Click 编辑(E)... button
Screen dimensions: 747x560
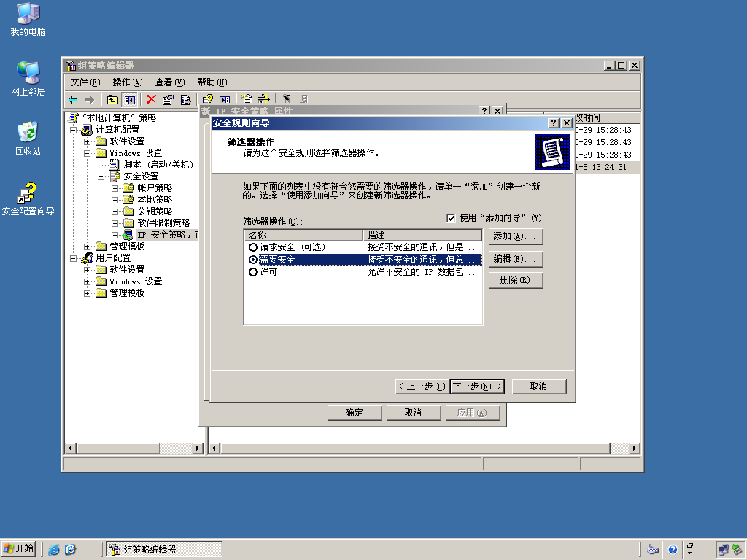coord(516,259)
